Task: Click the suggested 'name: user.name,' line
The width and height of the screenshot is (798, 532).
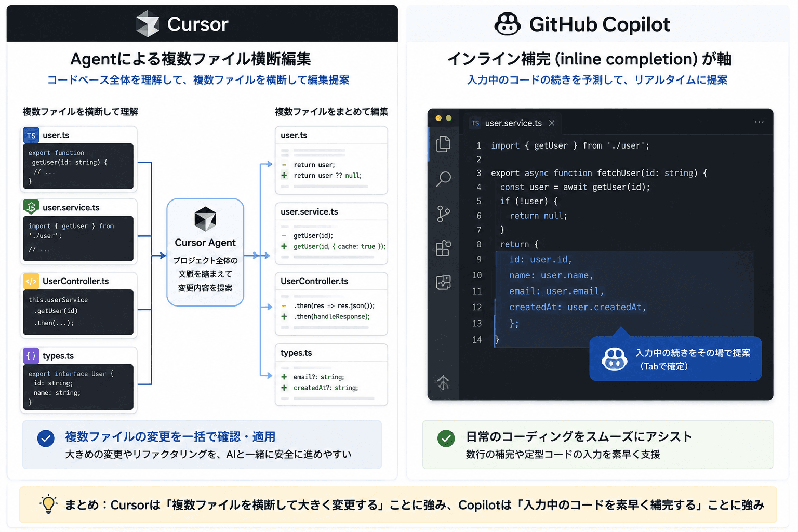Action: pos(551,275)
